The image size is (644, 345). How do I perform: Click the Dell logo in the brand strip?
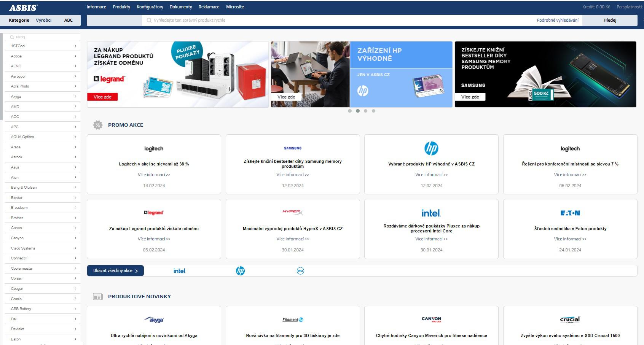coord(300,271)
